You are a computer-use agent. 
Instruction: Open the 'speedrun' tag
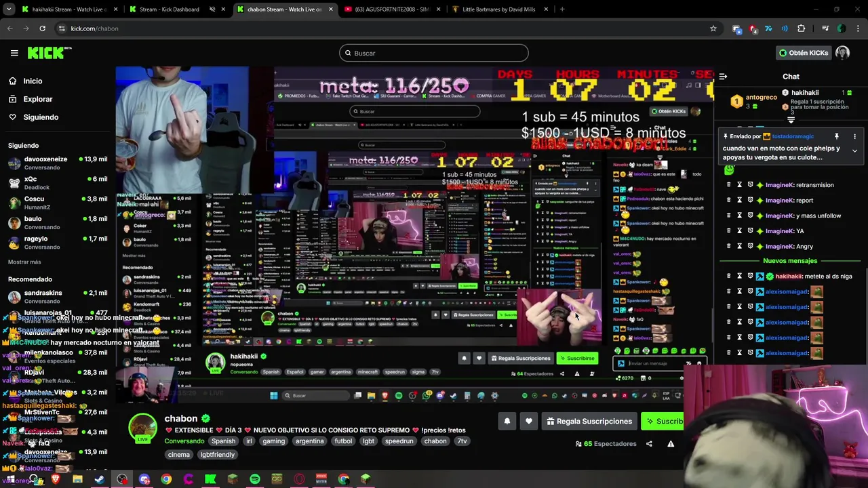click(399, 441)
